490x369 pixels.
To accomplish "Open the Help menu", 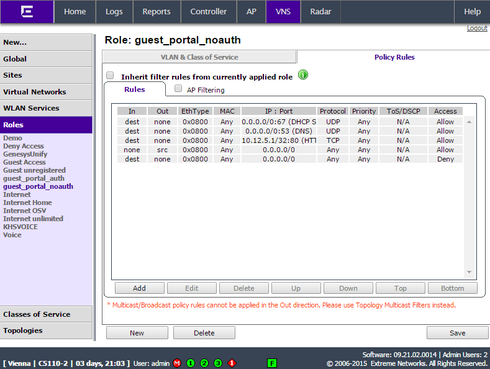I will (472, 12).
